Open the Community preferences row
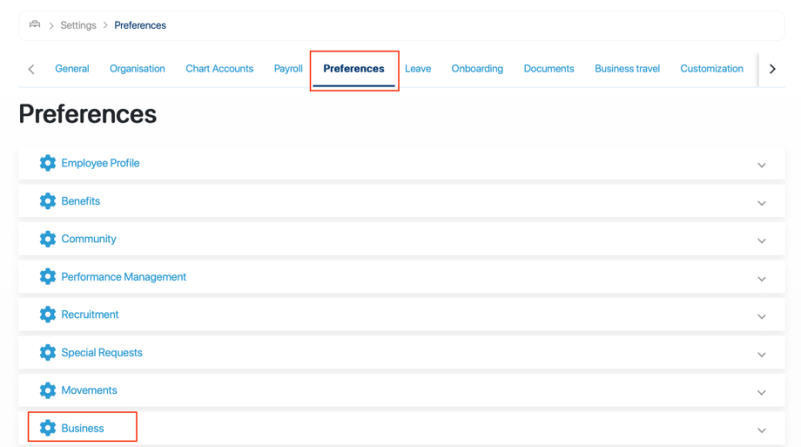The height and width of the screenshot is (447, 801). click(89, 239)
